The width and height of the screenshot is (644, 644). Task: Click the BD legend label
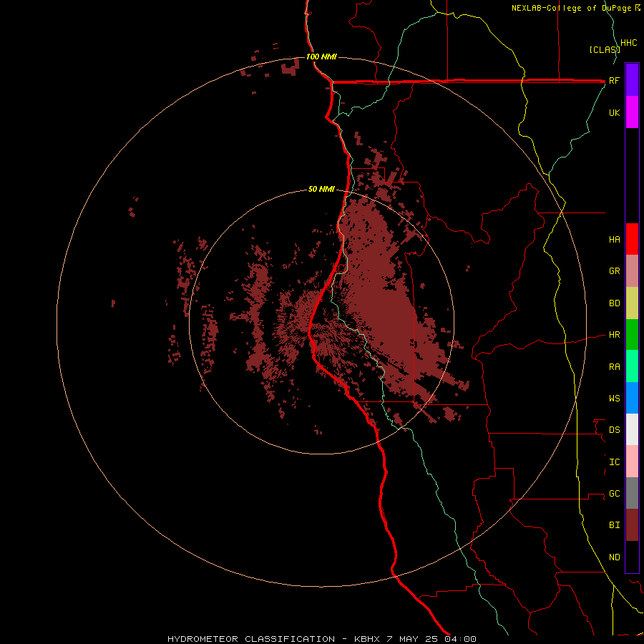pos(615,303)
